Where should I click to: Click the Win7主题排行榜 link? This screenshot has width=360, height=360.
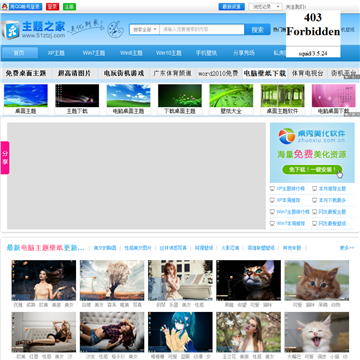293,212
